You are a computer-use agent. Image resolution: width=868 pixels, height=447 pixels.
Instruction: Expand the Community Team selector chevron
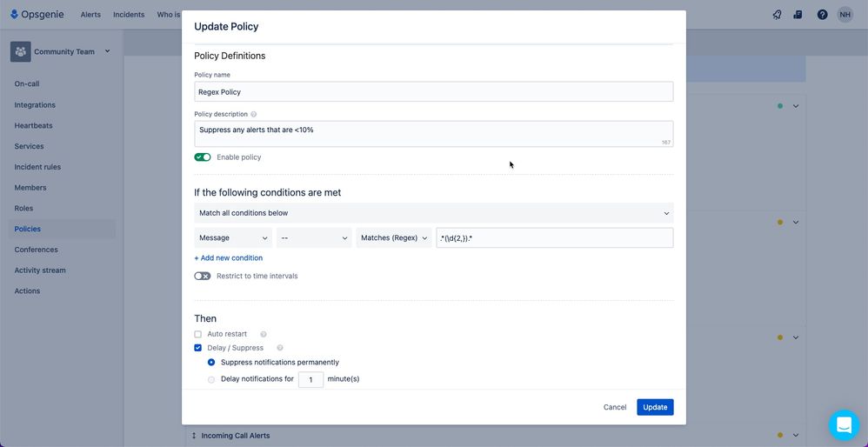tap(107, 51)
